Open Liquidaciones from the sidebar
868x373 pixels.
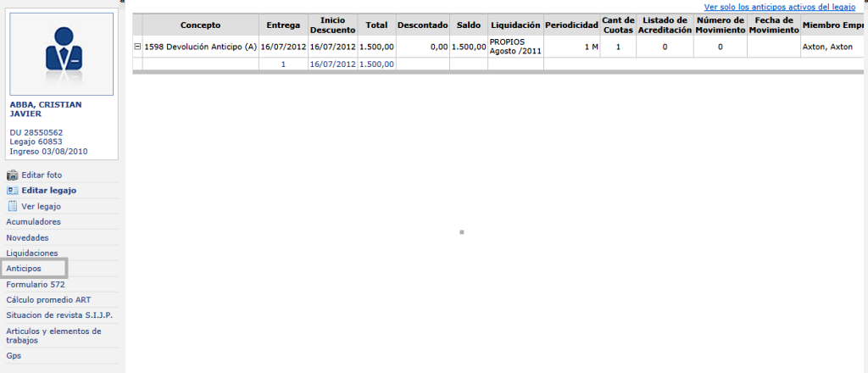click(x=32, y=253)
